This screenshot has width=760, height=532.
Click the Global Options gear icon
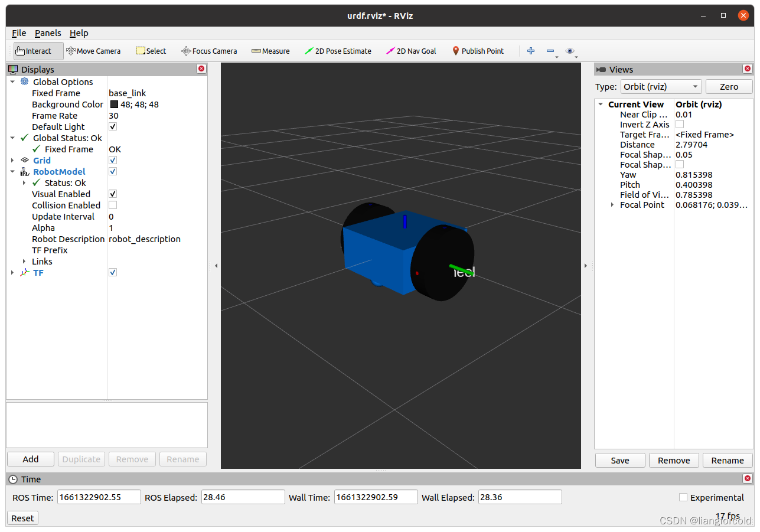[25, 81]
